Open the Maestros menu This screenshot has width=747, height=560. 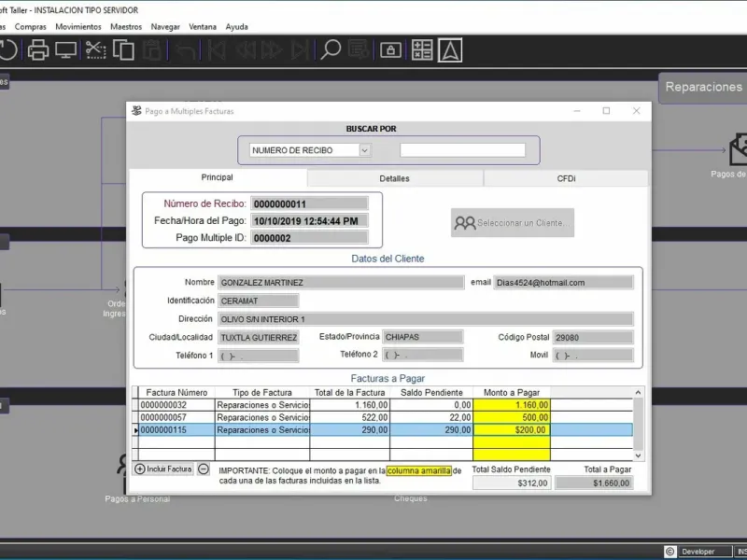click(x=126, y=26)
